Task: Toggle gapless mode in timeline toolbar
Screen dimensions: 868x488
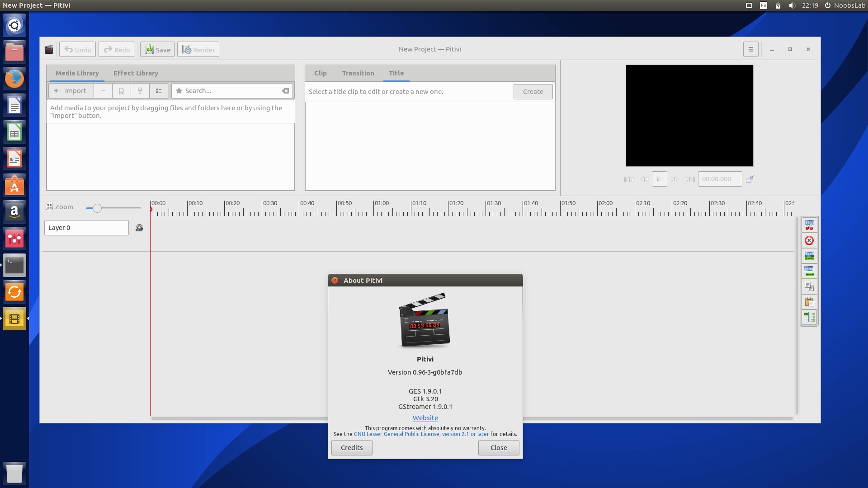Action: tap(809, 317)
